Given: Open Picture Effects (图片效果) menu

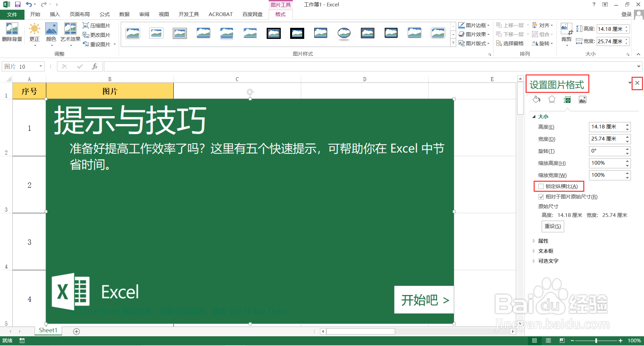Looking at the screenshot, I should click(474, 34).
